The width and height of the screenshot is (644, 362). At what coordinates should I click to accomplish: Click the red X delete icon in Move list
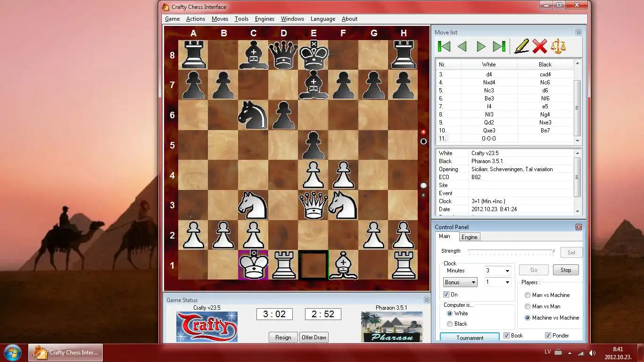pos(540,46)
